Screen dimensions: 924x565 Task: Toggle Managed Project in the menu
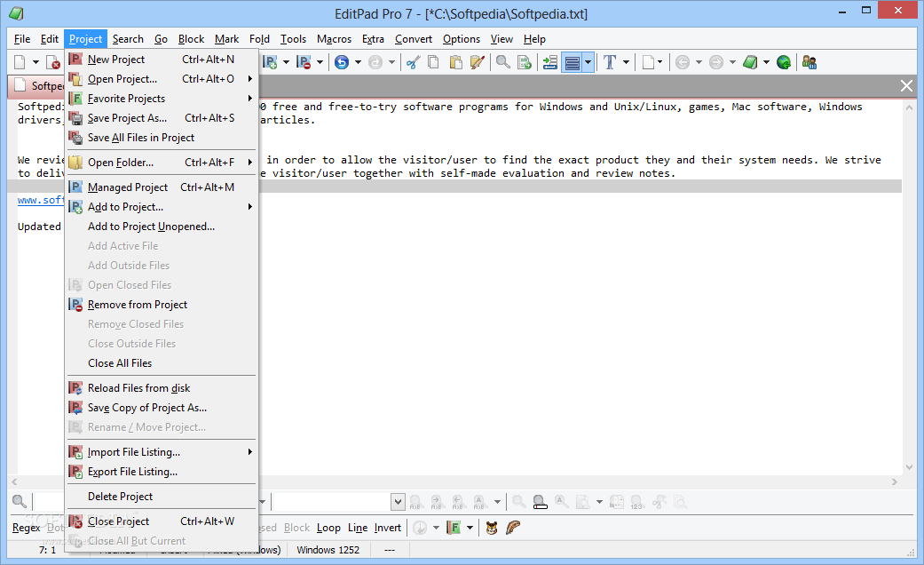161,187
